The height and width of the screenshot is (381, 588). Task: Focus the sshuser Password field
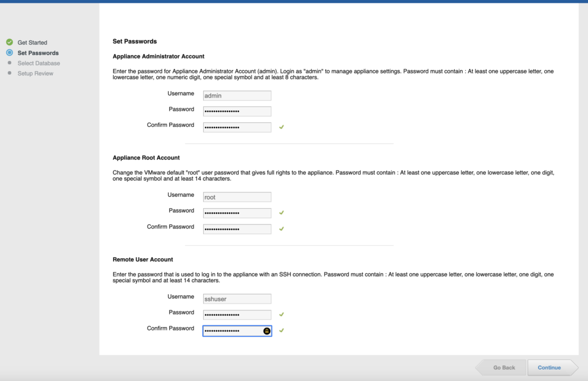click(237, 315)
